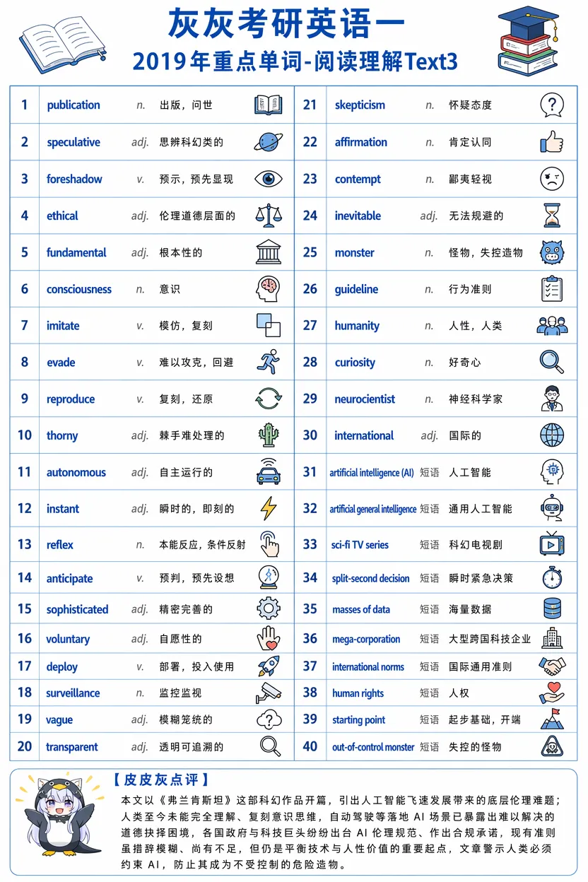Click the security camera icon beside surveillance
Image resolution: width=588 pixels, height=882 pixels.
[x=269, y=693]
